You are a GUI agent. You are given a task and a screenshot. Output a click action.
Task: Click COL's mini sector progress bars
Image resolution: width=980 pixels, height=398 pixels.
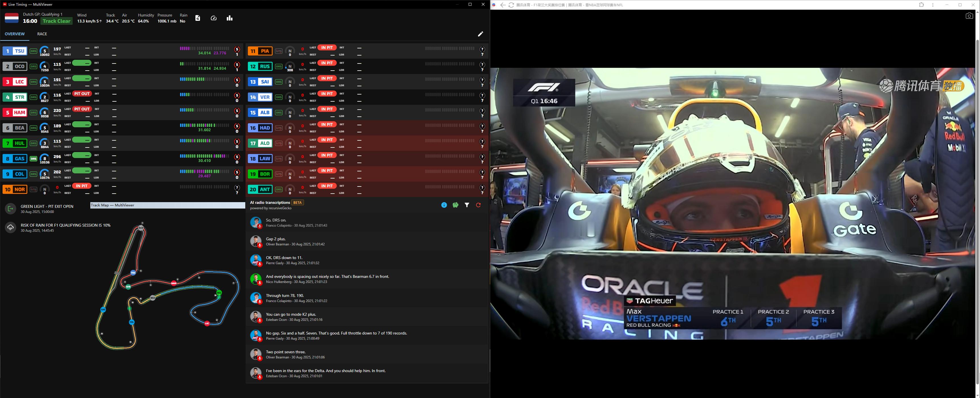click(x=204, y=171)
